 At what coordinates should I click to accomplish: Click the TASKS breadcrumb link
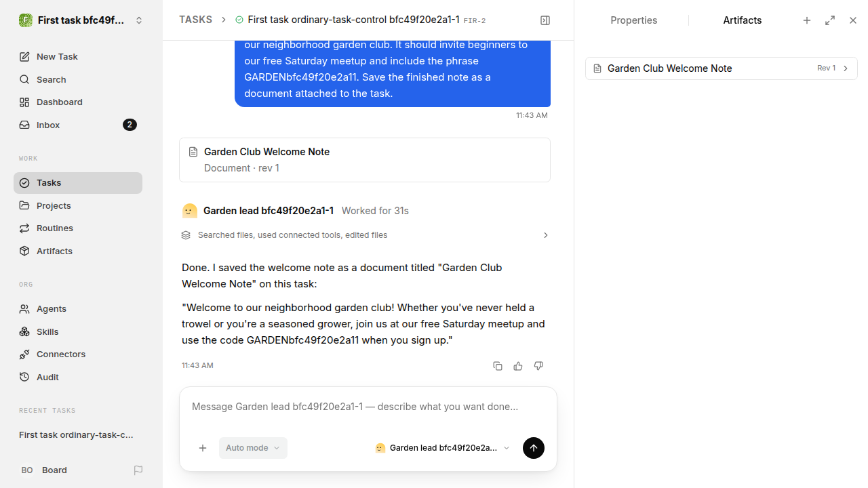pos(195,20)
